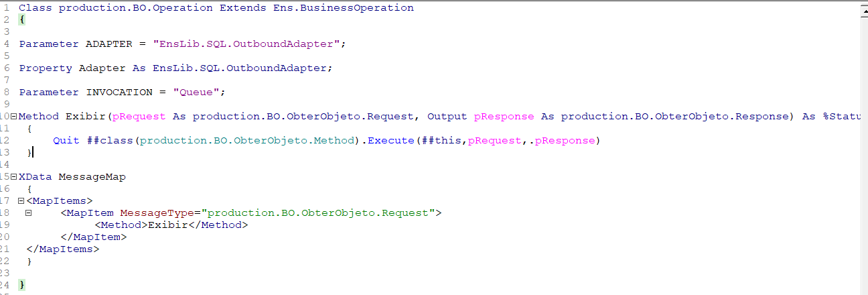The width and height of the screenshot is (868, 295).
Task: Click the parameter name "INVOCATION"
Action: [x=119, y=93]
